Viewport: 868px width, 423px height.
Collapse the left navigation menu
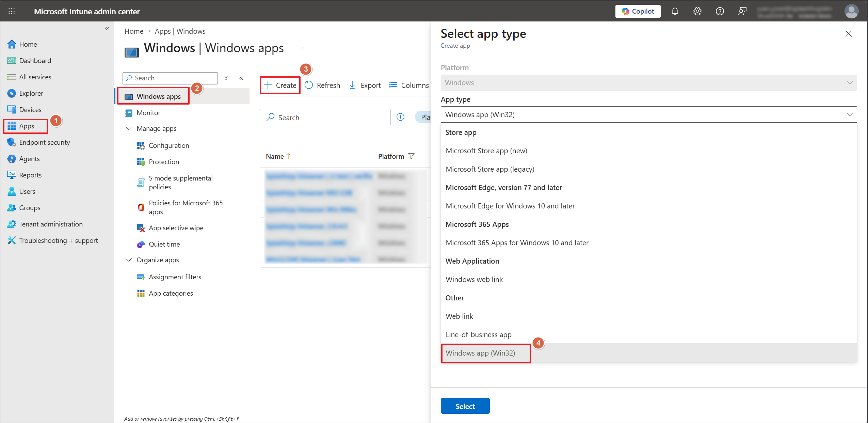click(107, 29)
